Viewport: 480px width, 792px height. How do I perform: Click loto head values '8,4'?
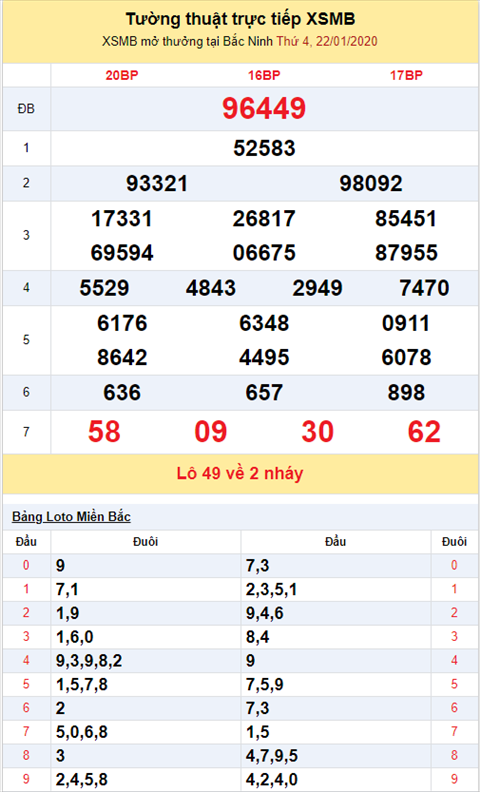(x=257, y=637)
